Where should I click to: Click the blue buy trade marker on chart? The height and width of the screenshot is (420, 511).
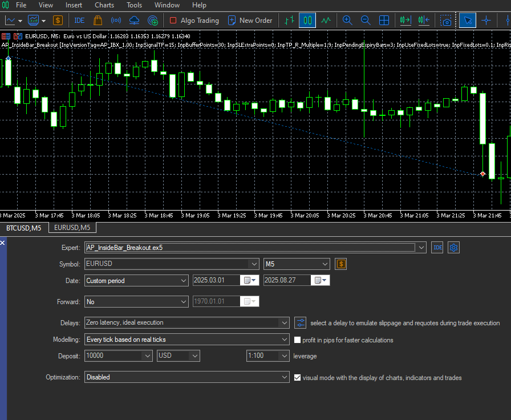pos(8,58)
